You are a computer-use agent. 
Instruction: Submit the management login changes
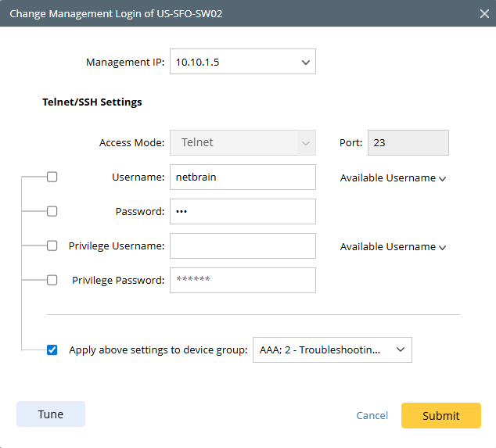(440, 416)
